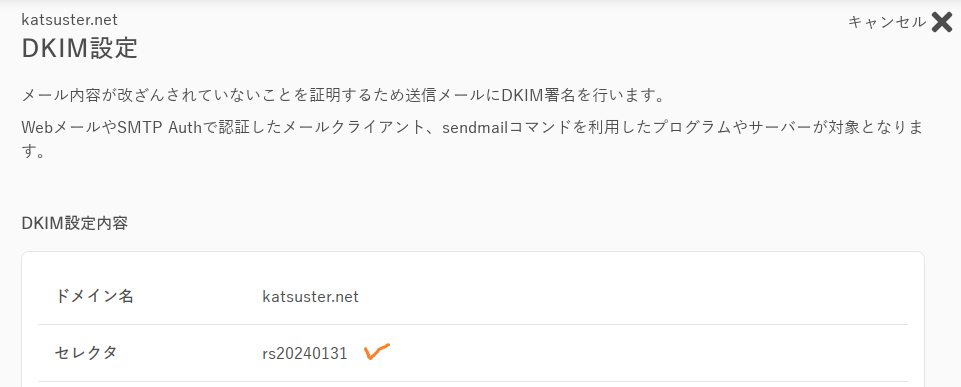
Task: Click the ドメイン名 row label
Action: click(x=94, y=296)
